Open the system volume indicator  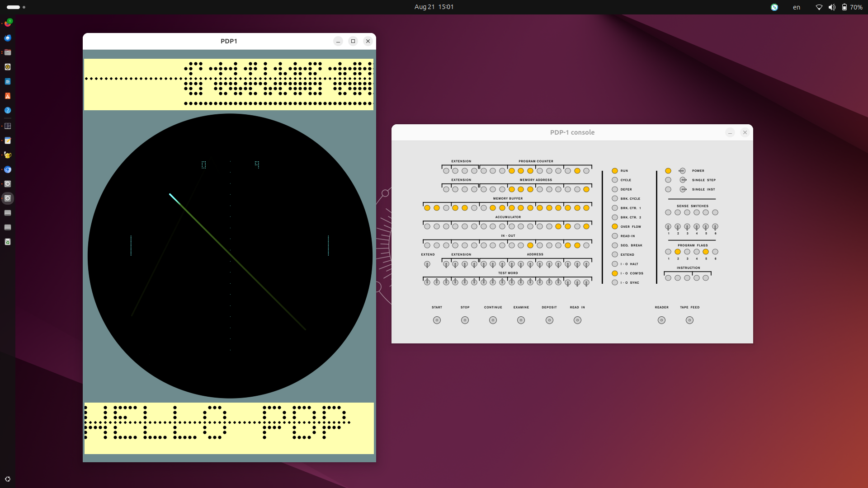[832, 7]
